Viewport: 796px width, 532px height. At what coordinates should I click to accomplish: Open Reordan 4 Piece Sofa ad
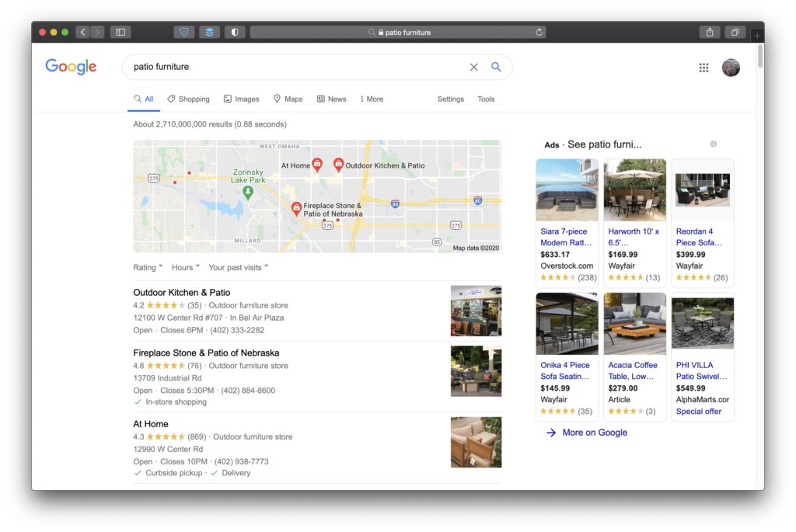coord(699,237)
